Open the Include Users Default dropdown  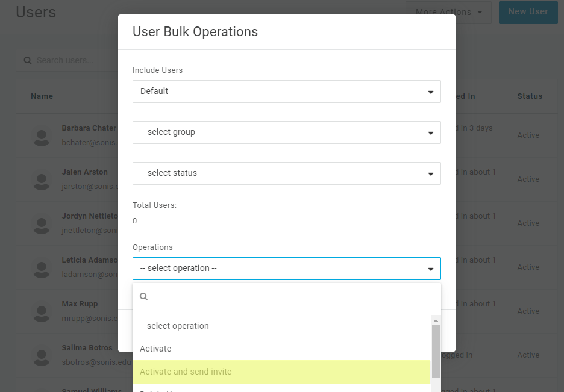[x=286, y=92]
